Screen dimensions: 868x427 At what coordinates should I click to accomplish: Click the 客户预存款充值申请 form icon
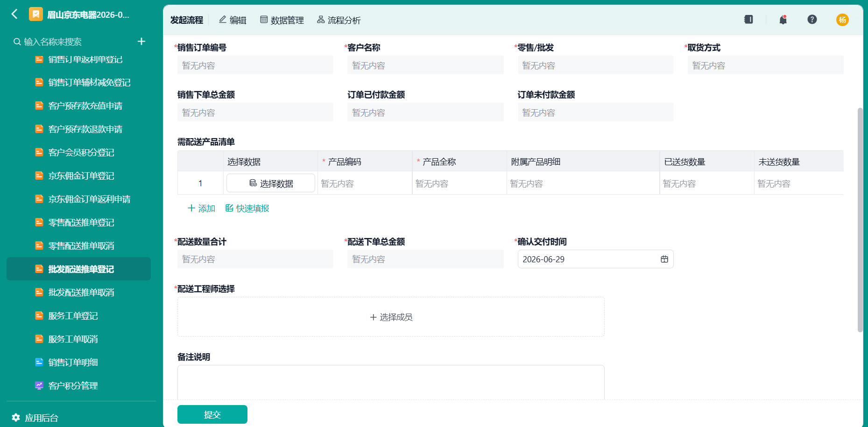pos(39,106)
